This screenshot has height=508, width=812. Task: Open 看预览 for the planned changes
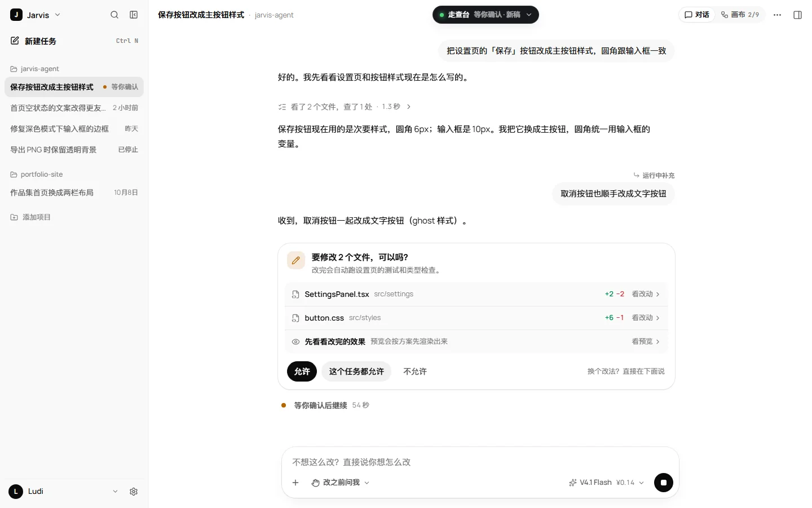(x=646, y=341)
